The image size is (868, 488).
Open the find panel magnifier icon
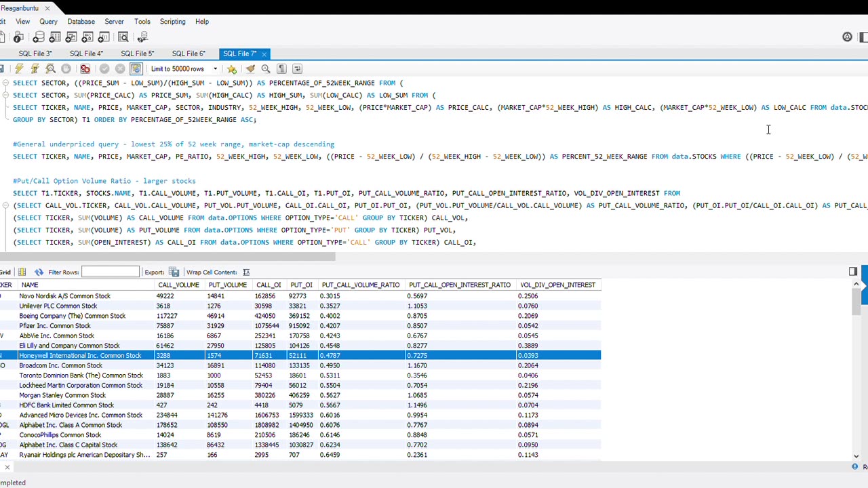pos(266,68)
